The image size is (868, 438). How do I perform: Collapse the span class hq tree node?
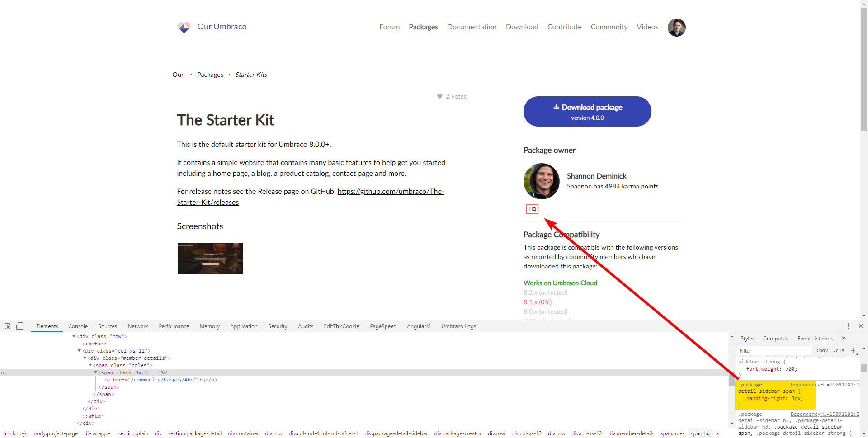click(x=96, y=372)
